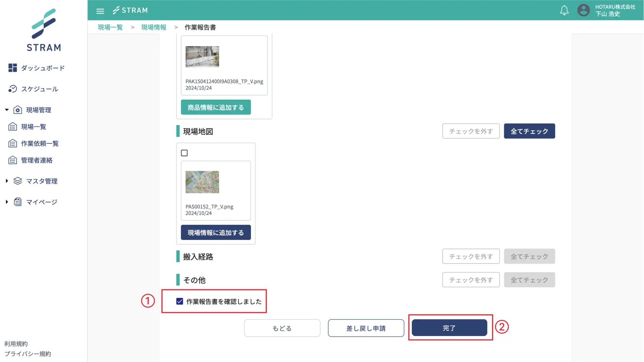Click the notification bell icon
Image resolution: width=644 pixels, height=362 pixels.
tap(564, 10)
